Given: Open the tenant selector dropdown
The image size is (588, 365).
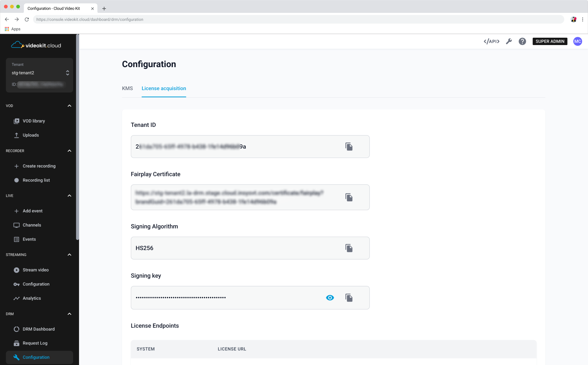Looking at the screenshot, I should coord(67,73).
